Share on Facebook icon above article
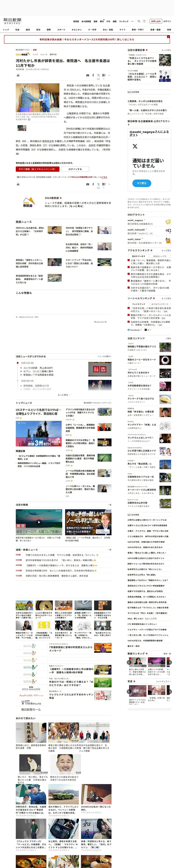 pyautogui.click(x=93, y=75)
